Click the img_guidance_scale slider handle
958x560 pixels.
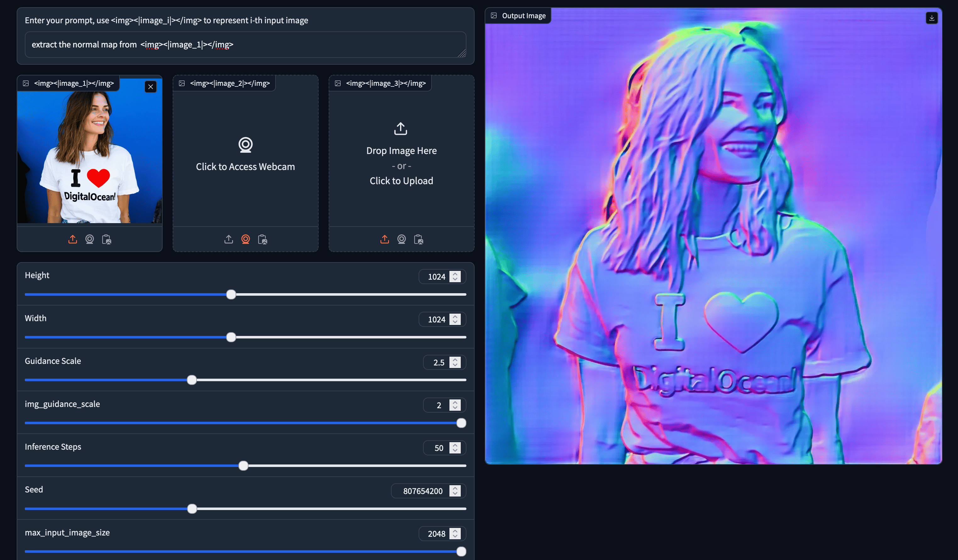point(461,423)
